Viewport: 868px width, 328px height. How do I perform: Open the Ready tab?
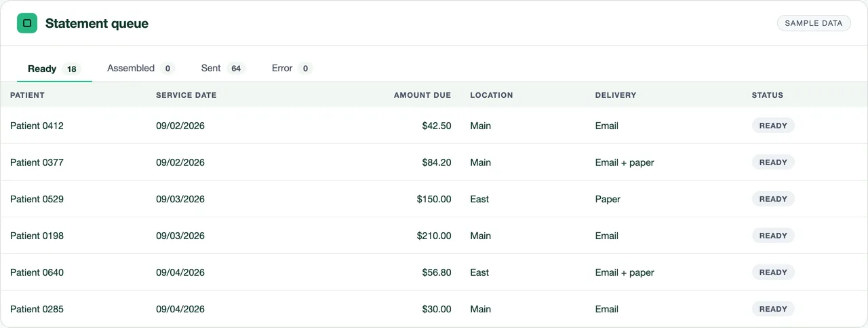coord(54,69)
